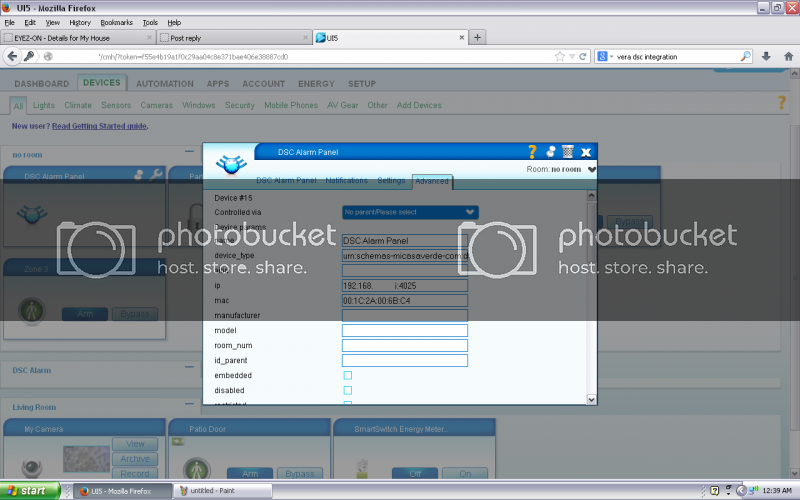Turn SmartSwitch Energy Meter Off

[415, 473]
